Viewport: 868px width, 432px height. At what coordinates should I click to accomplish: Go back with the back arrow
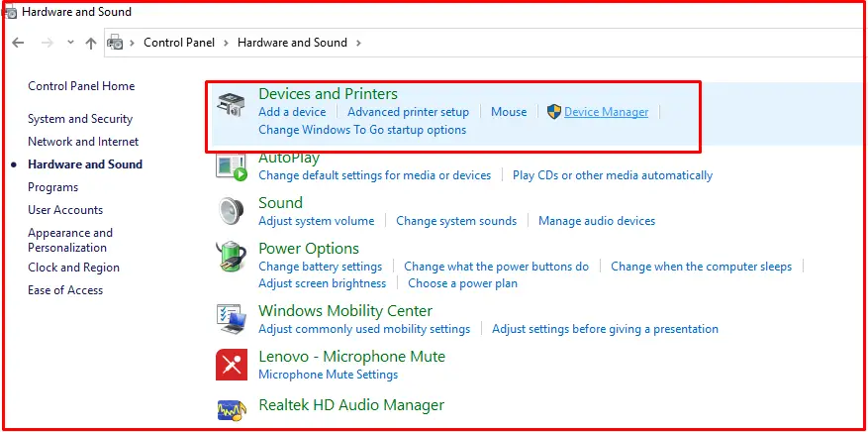[18, 43]
